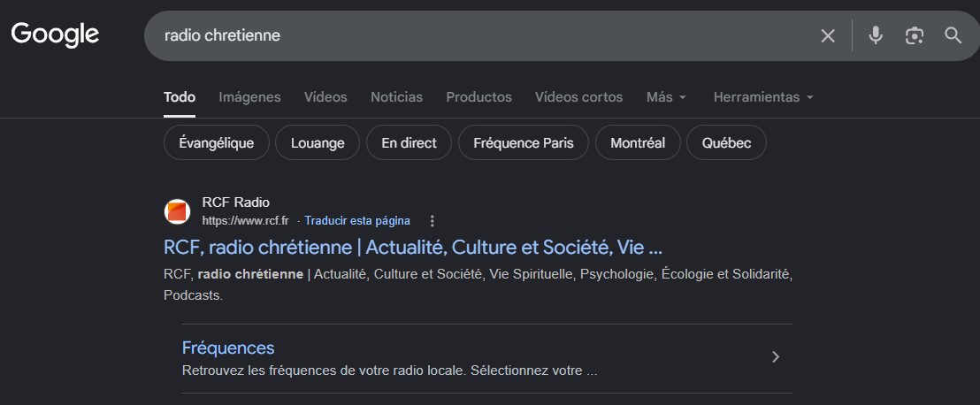Viewport: 980px width, 405px height.
Task: Open the RCF, radio chrétienne result title
Action: point(412,248)
